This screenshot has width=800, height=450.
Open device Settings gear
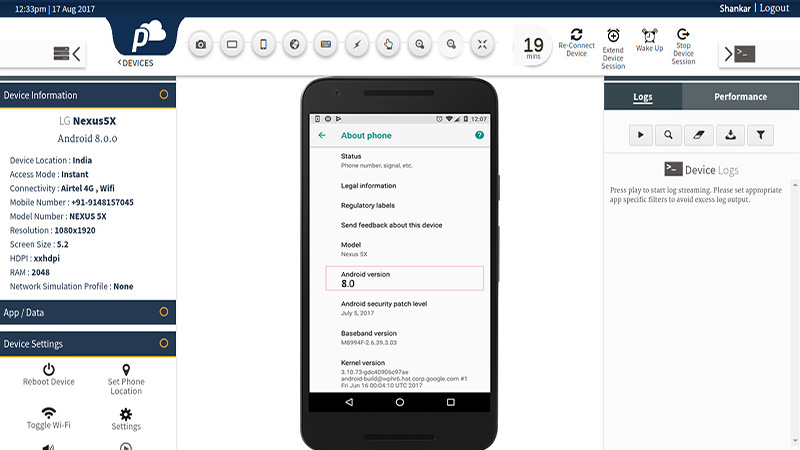[x=126, y=419]
